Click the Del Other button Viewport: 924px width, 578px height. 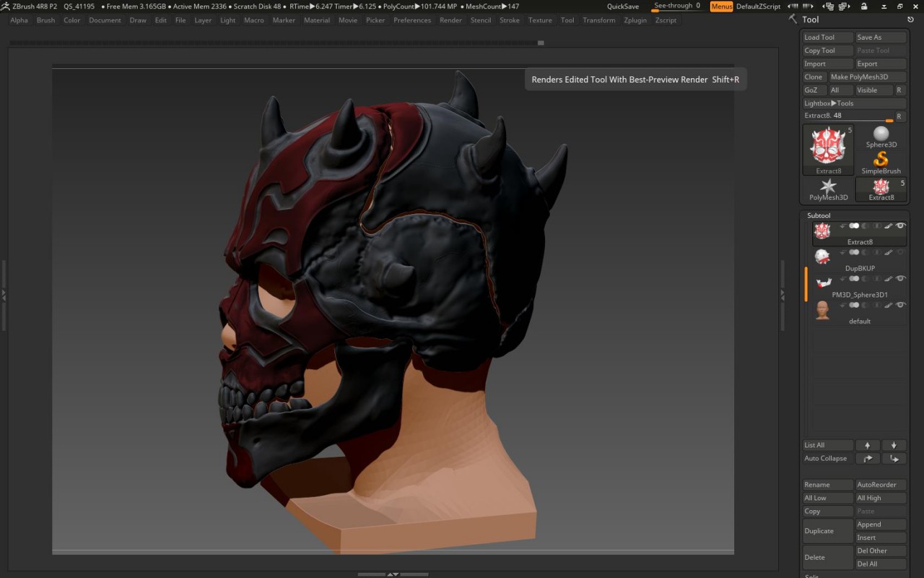click(x=881, y=551)
